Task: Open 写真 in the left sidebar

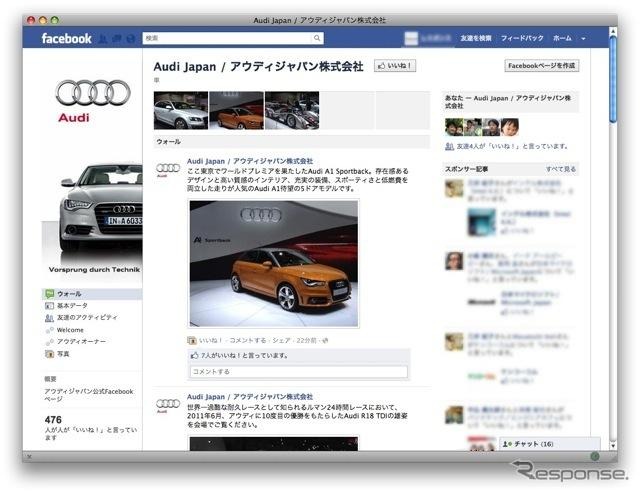Action: (x=63, y=354)
